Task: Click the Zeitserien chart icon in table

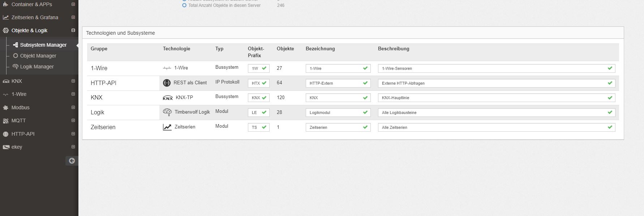Action: [x=167, y=127]
